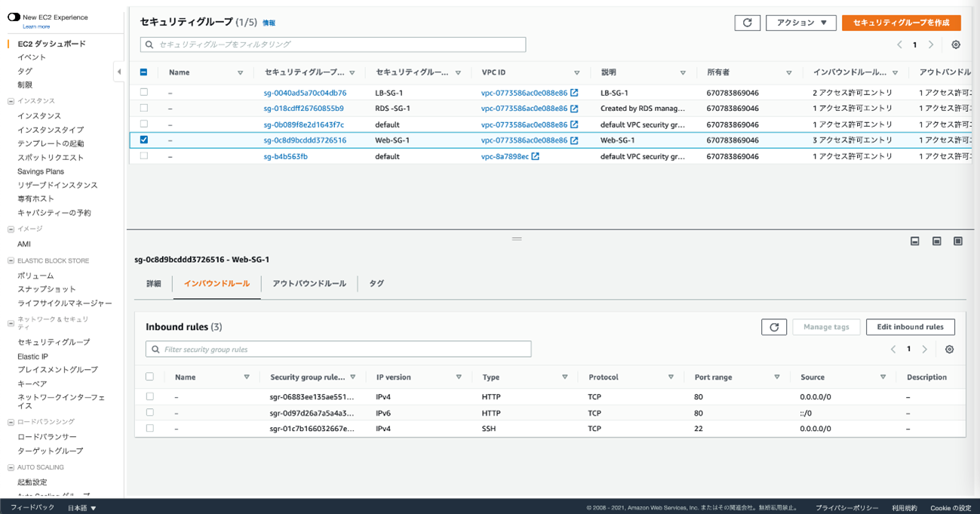Maximize the details panel with the rightmost layout icon
980x514 pixels.
(x=958, y=242)
